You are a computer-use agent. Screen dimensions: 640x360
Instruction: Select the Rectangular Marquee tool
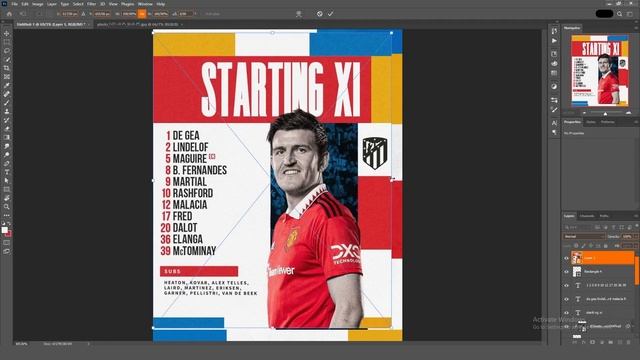(7, 42)
